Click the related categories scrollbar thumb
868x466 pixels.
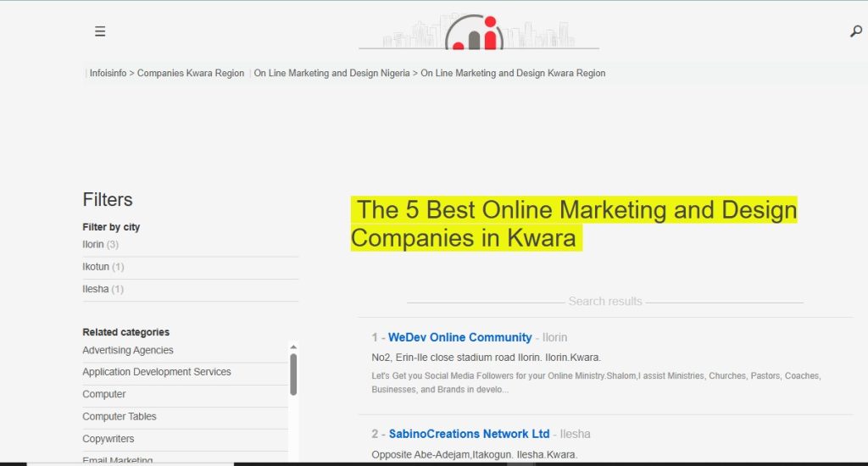point(293,374)
